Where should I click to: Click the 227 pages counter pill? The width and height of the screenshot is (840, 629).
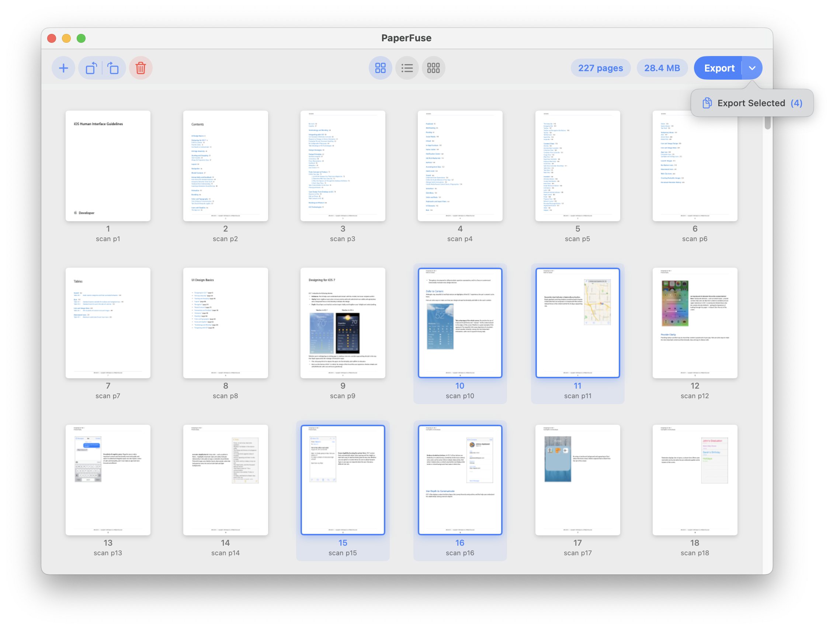(601, 67)
